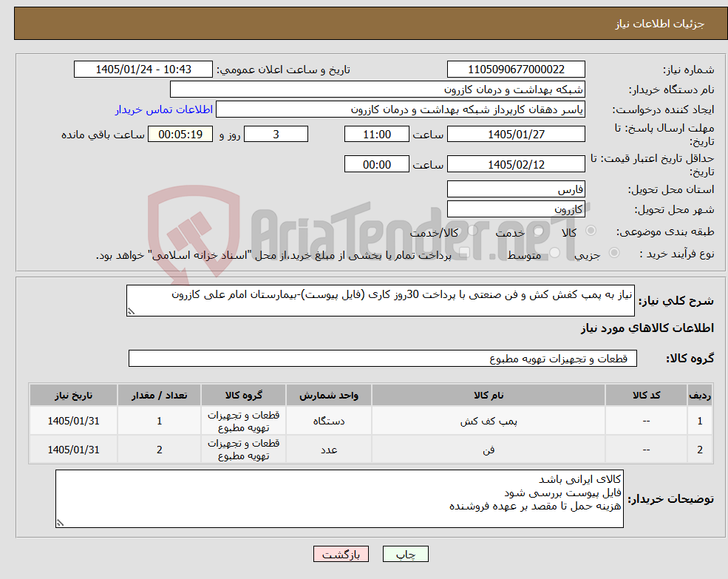
Task: Click price validity date 1405/02/12
Action: [516, 164]
